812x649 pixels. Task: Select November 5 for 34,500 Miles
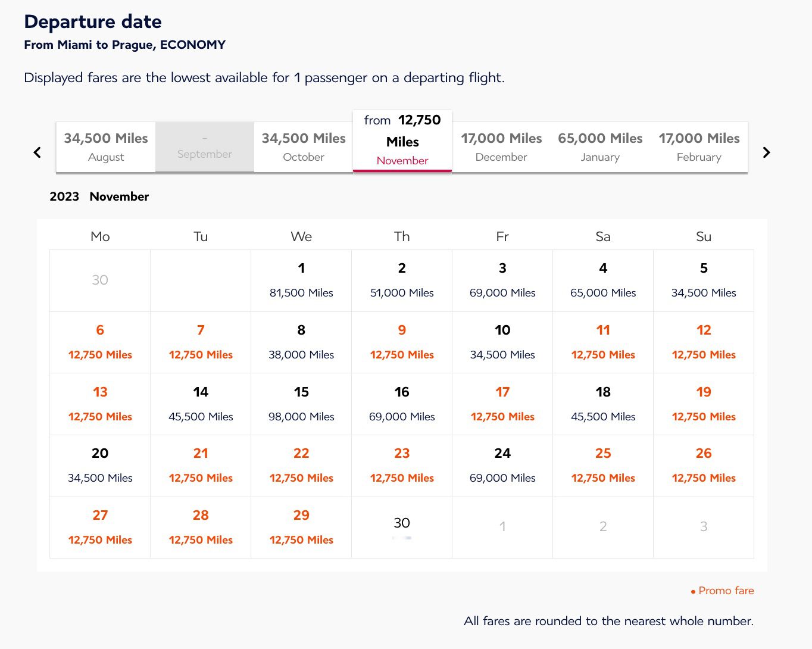coord(704,280)
